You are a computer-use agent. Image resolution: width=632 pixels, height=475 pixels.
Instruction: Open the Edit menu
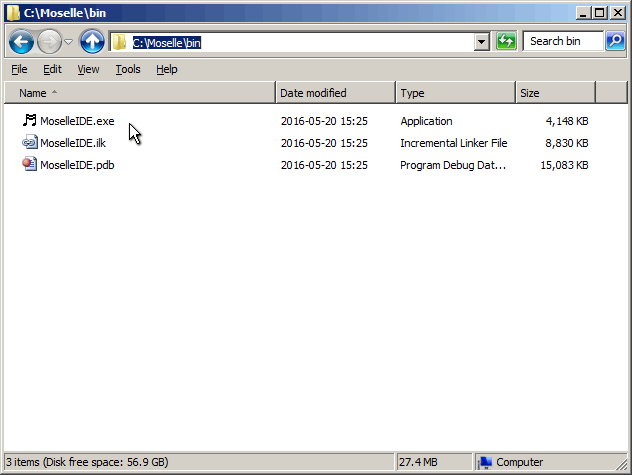(52, 69)
